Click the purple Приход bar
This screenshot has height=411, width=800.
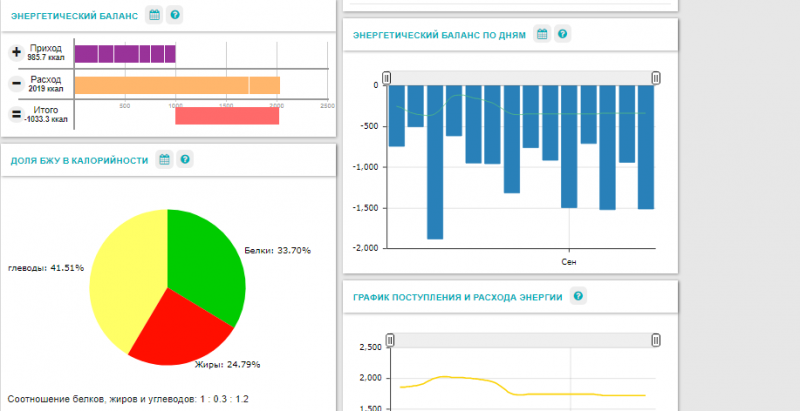coord(125,54)
